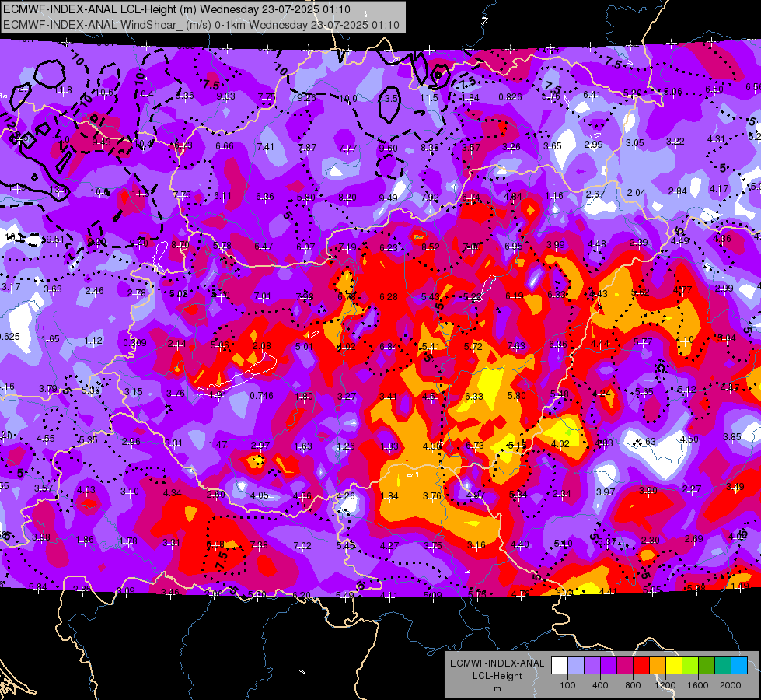This screenshot has height=700, width=761.
Task: Select the grid value '9.60'
Action: [388, 149]
